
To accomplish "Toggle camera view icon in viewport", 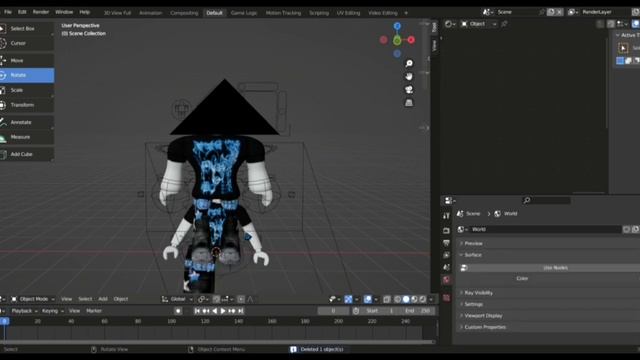I will coord(409,89).
